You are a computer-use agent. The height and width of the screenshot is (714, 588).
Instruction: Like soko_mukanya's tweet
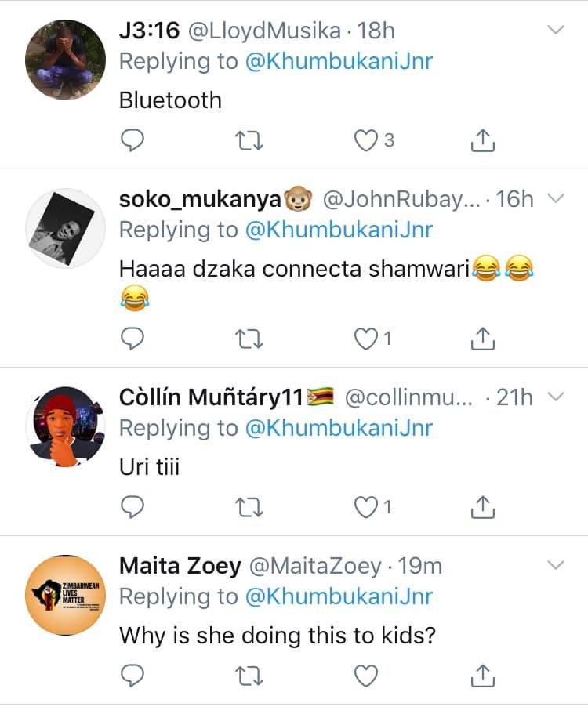(365, 339)
